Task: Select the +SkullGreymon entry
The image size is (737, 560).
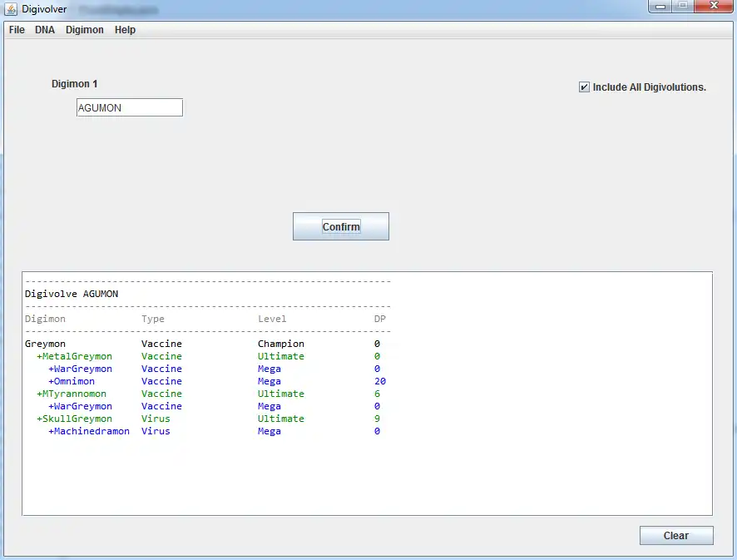Action: coord(74,419)
